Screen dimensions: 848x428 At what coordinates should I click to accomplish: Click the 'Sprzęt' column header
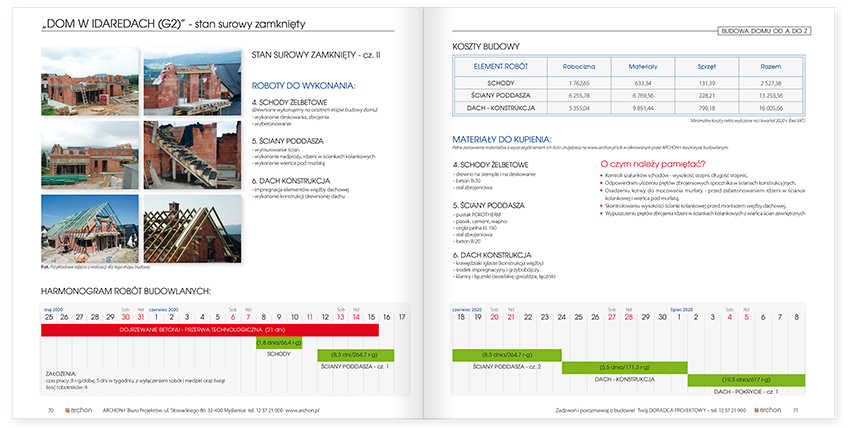[706, 67]
